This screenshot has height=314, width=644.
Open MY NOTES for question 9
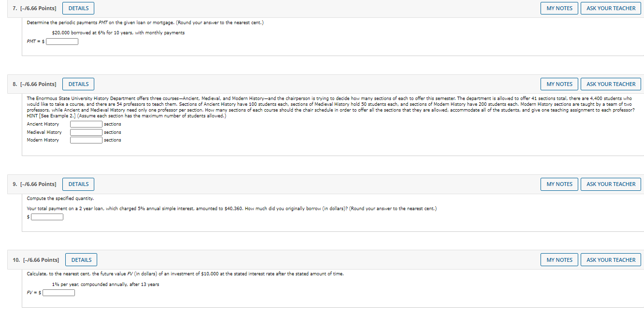(559, 184)
